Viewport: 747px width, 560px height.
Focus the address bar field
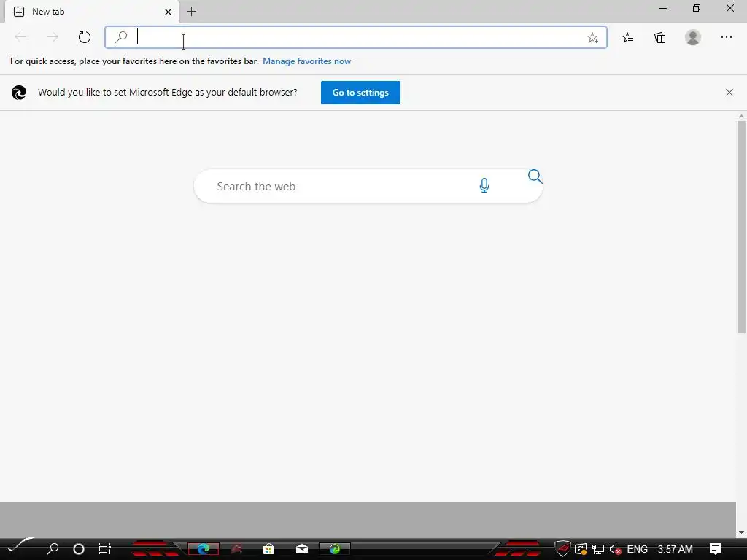point(356,37)
